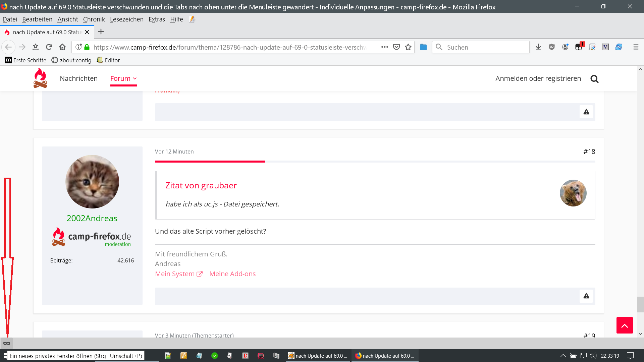The width and height of the screenshot is (644, 362).
Task: Open the downloads panel
Action: coord(538,47)
